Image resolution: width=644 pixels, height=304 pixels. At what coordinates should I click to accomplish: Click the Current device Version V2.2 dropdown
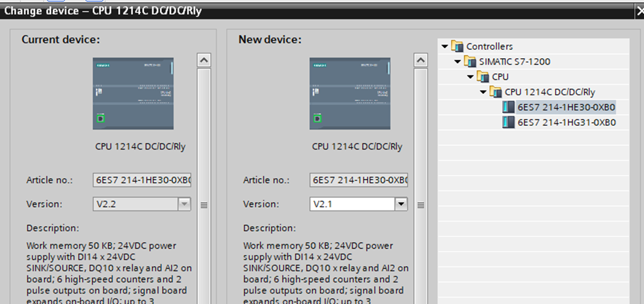(x=142, y=204)
